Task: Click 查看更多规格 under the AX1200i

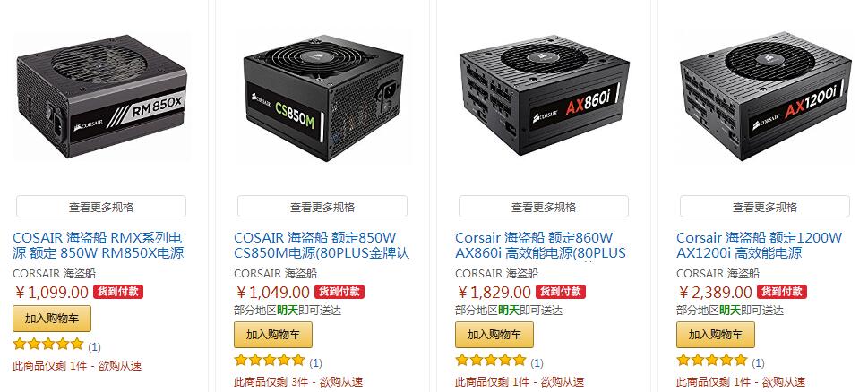Action: (x=764, y=207)
